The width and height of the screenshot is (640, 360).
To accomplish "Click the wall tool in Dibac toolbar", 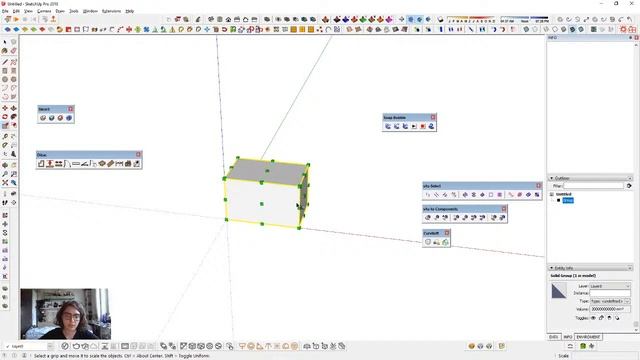I will 41,164.
